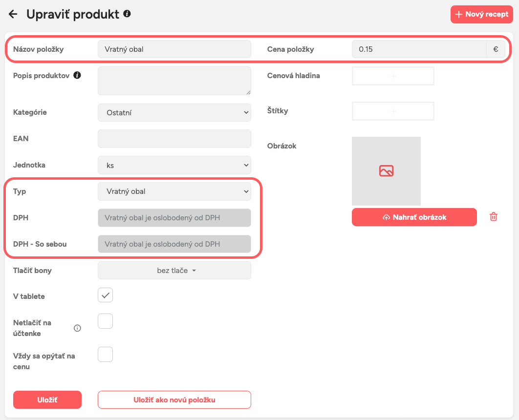Click the Nový recept button

[x=481, y=15]
